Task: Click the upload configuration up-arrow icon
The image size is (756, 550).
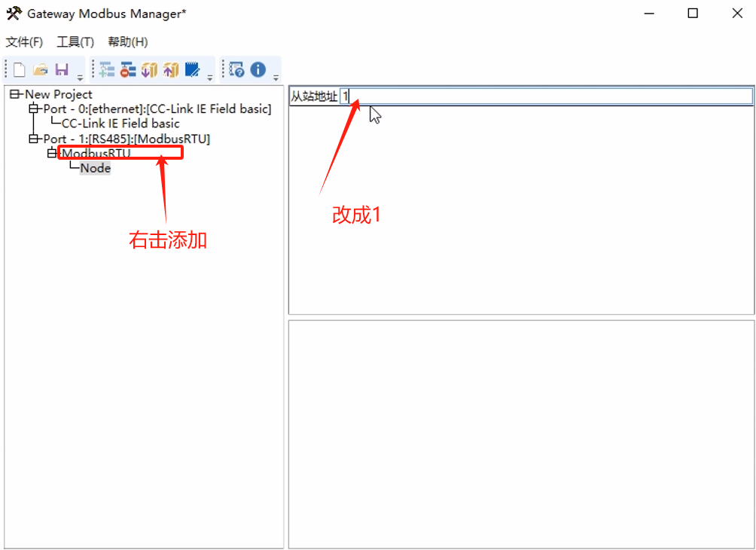Action: (171, 70)
